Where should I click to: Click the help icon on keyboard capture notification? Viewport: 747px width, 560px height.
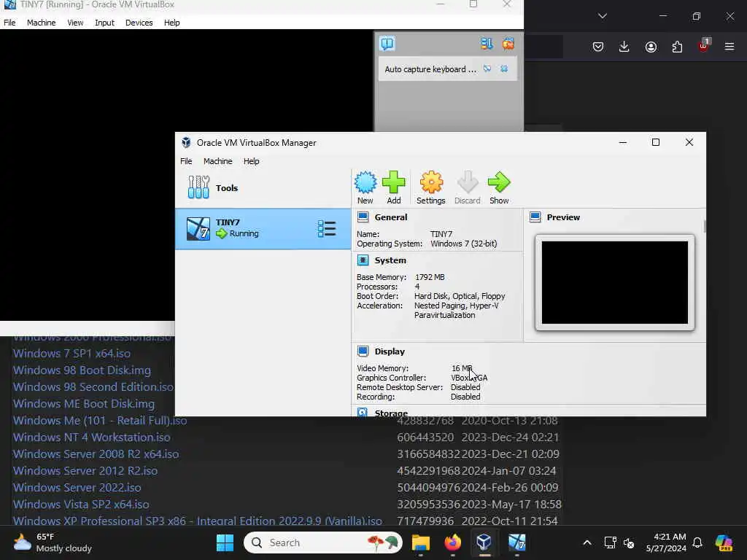(x=487, y=69)
